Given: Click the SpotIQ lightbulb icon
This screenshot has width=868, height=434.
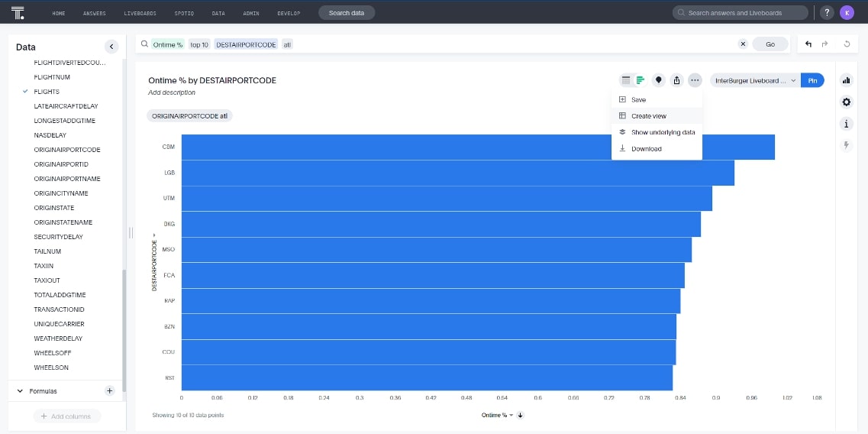Looking at the screenshot, I should tap(658, 80).
